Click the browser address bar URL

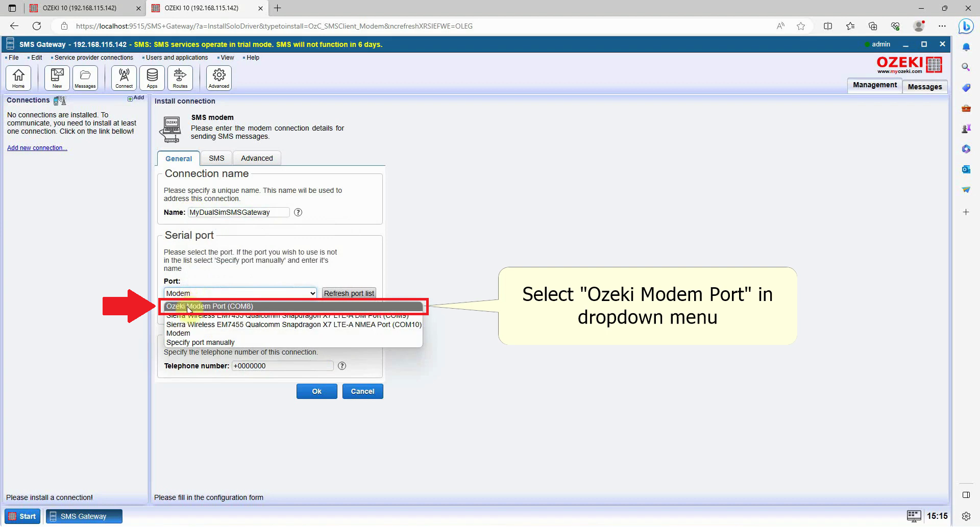pyautogui.click(x=274, y=26)
